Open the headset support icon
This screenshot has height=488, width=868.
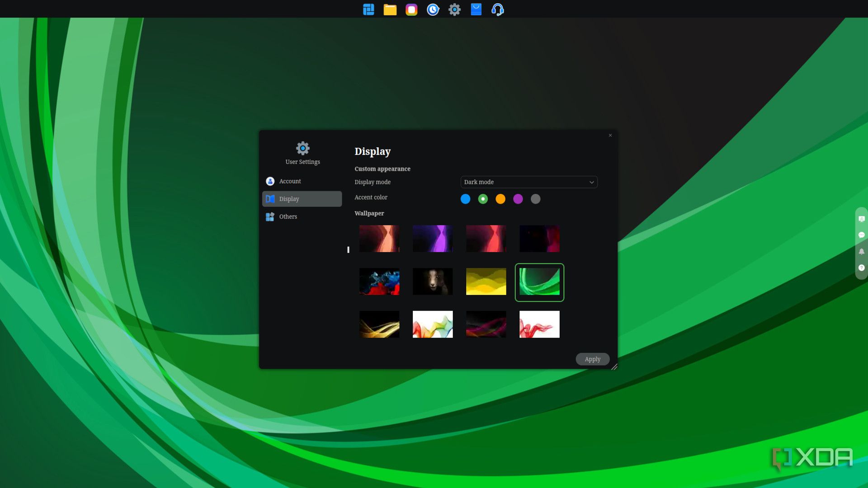click(497, 9)
